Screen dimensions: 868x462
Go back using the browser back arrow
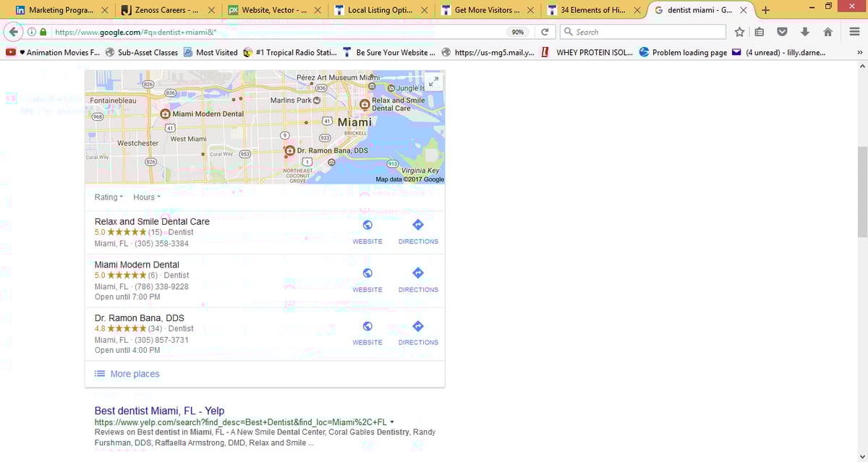(14, 32)
